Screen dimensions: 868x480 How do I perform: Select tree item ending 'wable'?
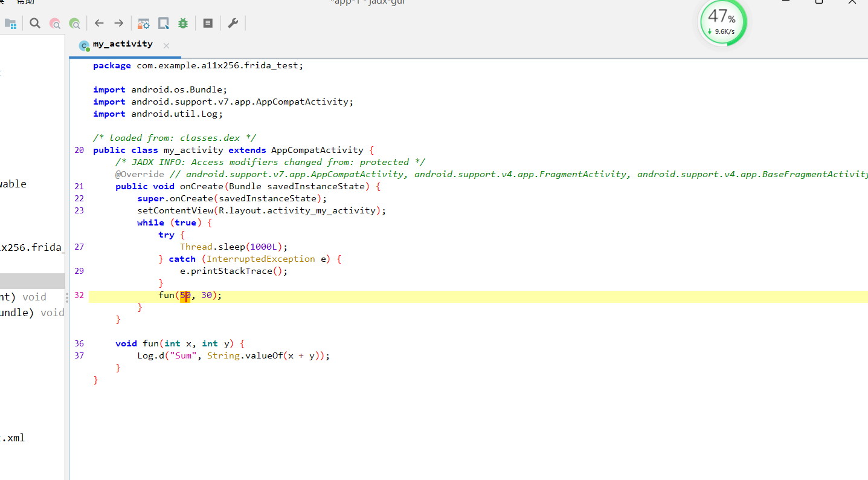click(13, 184)
